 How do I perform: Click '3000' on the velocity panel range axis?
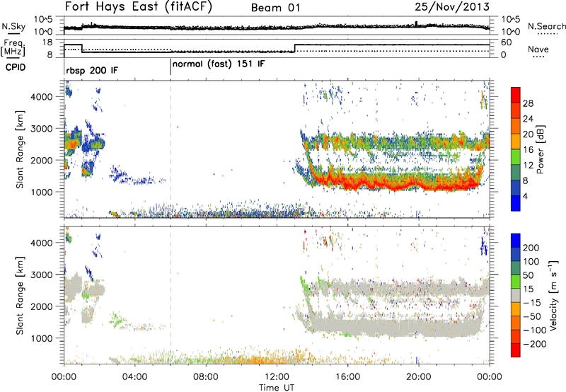click(x=41, y=275)
